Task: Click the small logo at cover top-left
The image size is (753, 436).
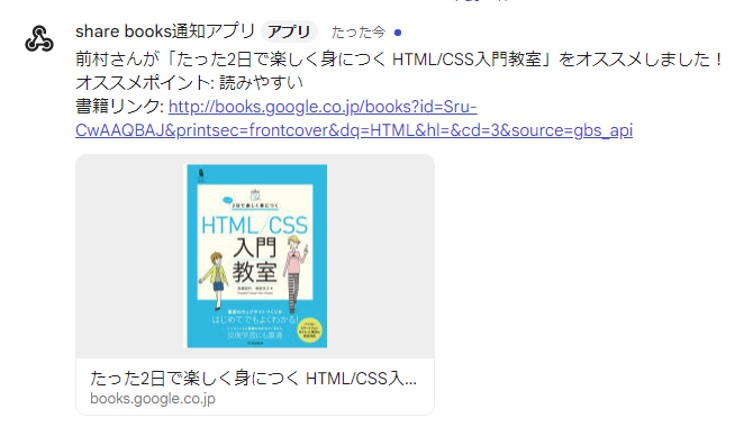Action: click(203, 175)
